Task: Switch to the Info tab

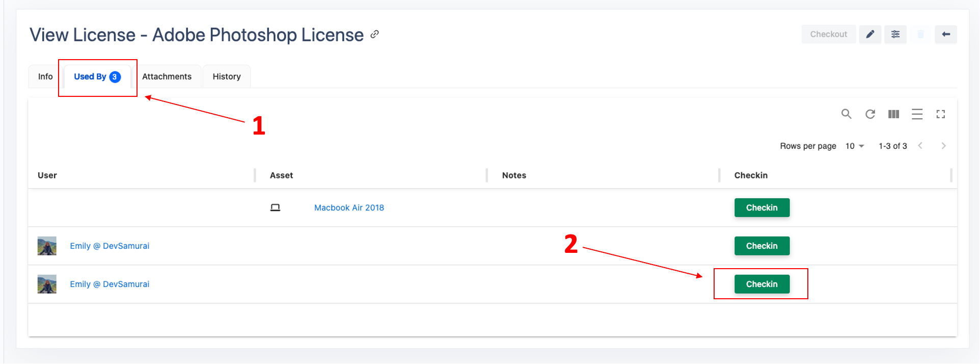Action: click(45, 76)
